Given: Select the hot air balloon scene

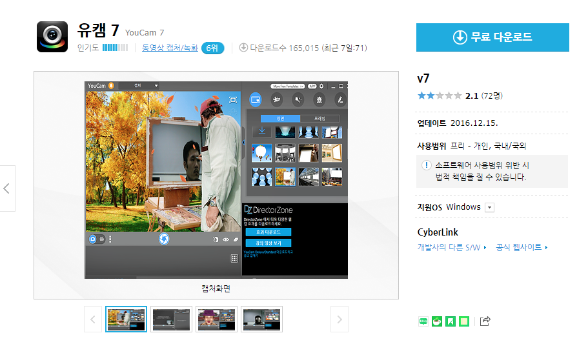Looking at the screenshot, I should (x=262, y=153).
